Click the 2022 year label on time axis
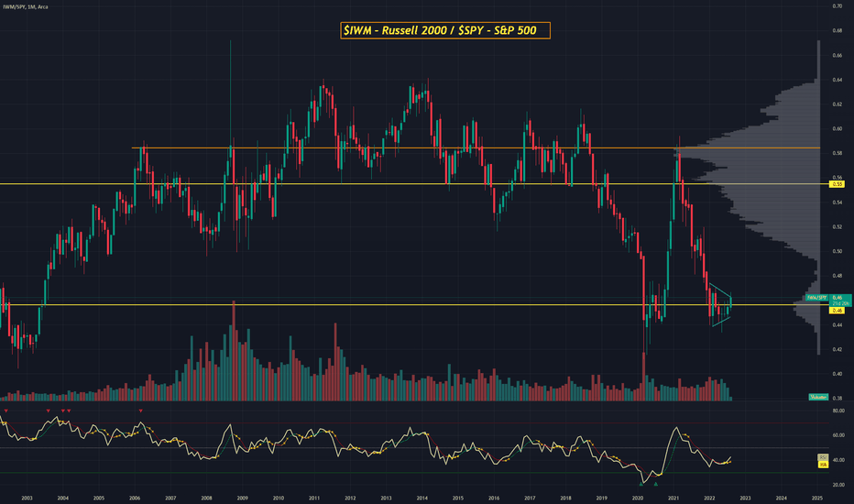The image size is (854, 504). (709, 498)
